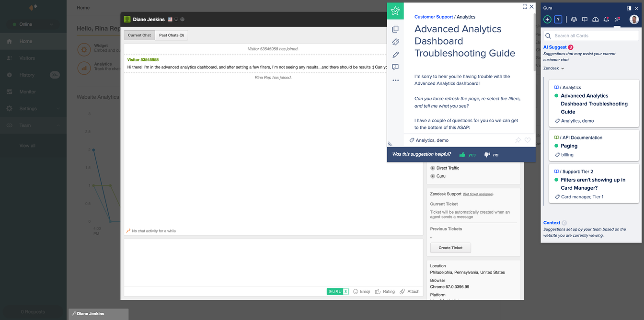Expand Team in the left sidebar
The image size is (644, 320).
(x=33, y=125)
